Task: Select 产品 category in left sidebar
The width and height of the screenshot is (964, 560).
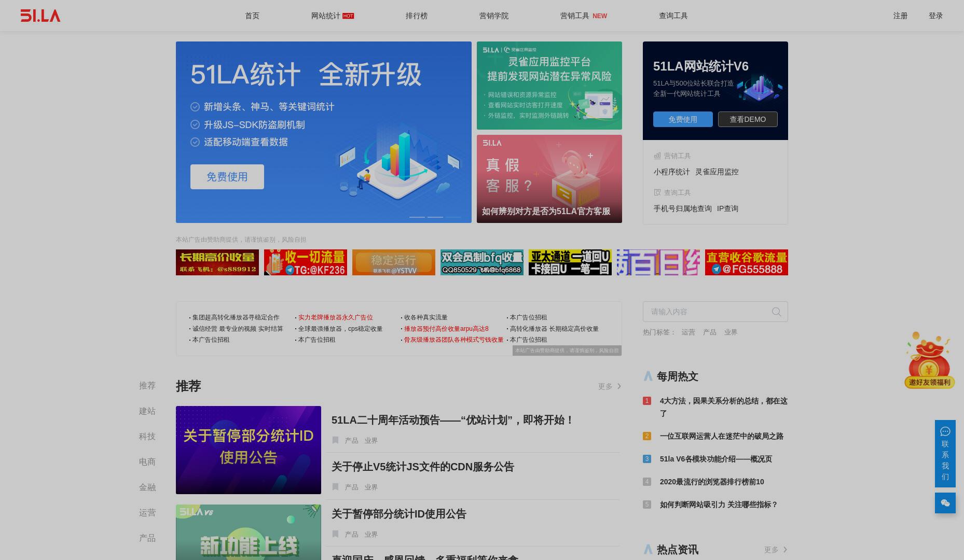Action: click(x=147, y=538)
